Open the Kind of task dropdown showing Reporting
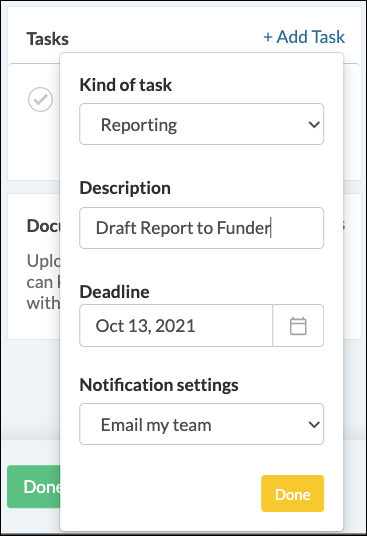Screen dimensions: 367x536 202,124
